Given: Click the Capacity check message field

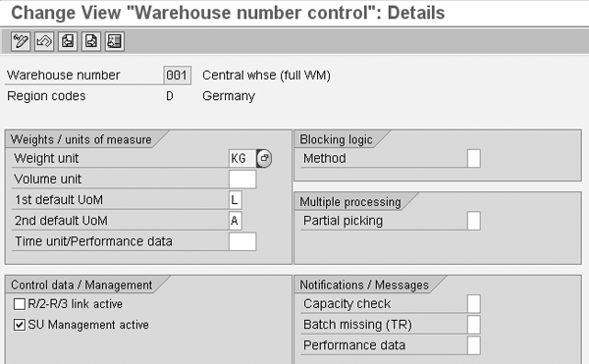Looking at the screenshot, I should click(474, 303).
